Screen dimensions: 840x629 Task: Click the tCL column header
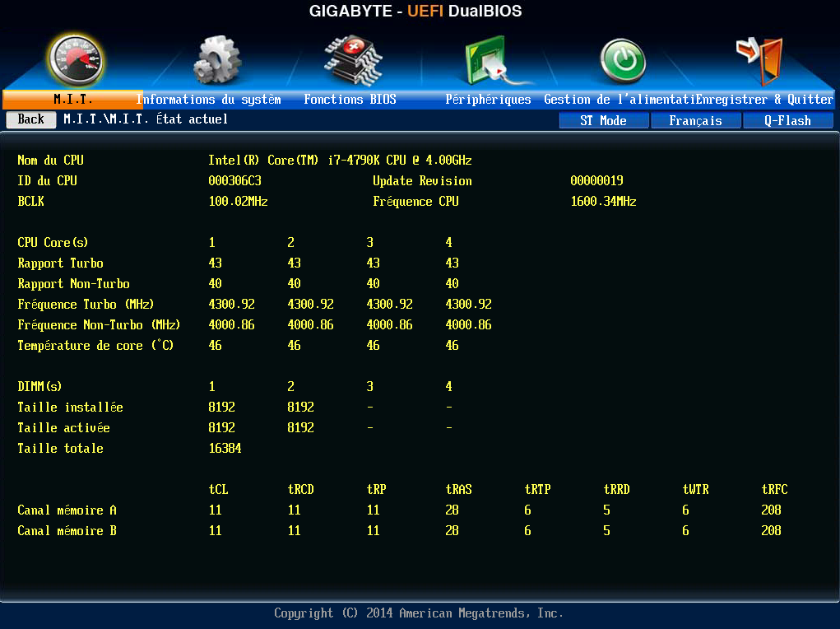tap(218, 490)
